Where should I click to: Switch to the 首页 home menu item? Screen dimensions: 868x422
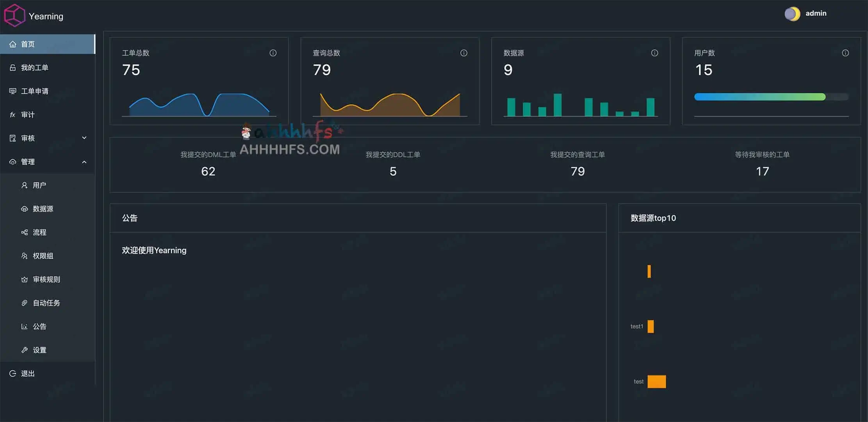[27, 44]
